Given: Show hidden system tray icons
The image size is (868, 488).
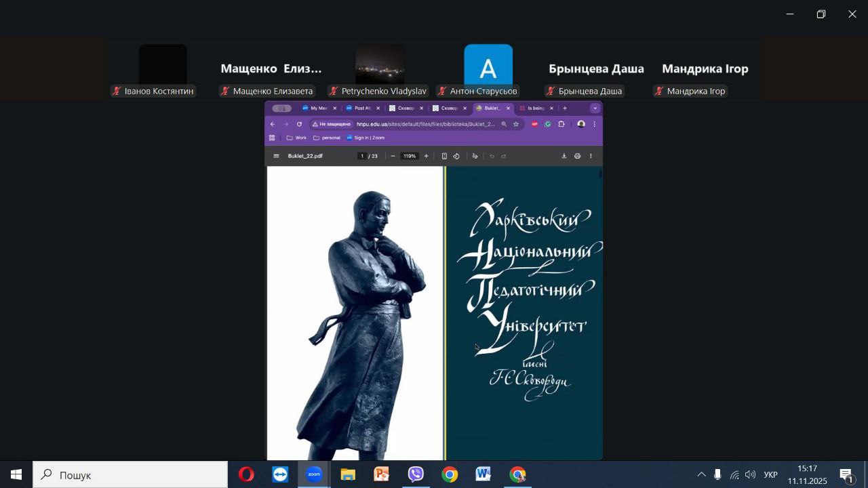Looking at the screenshot, I should point(701,474).
